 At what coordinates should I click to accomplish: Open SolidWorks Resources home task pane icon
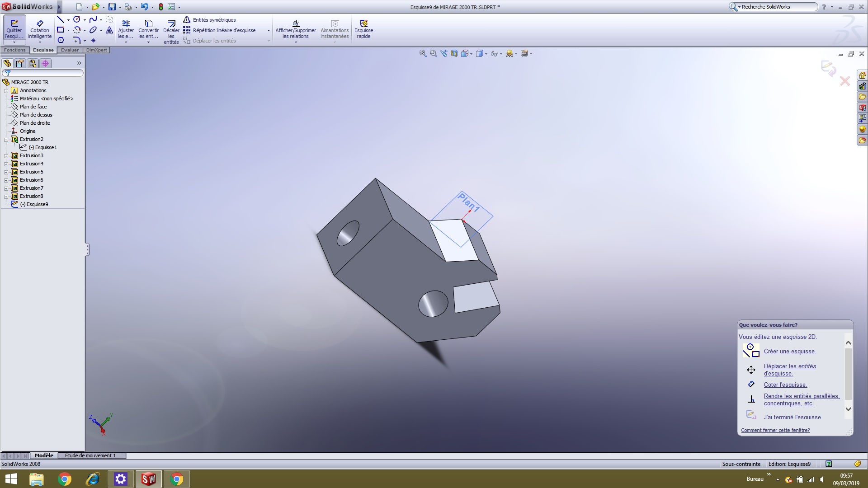(862, 75)
